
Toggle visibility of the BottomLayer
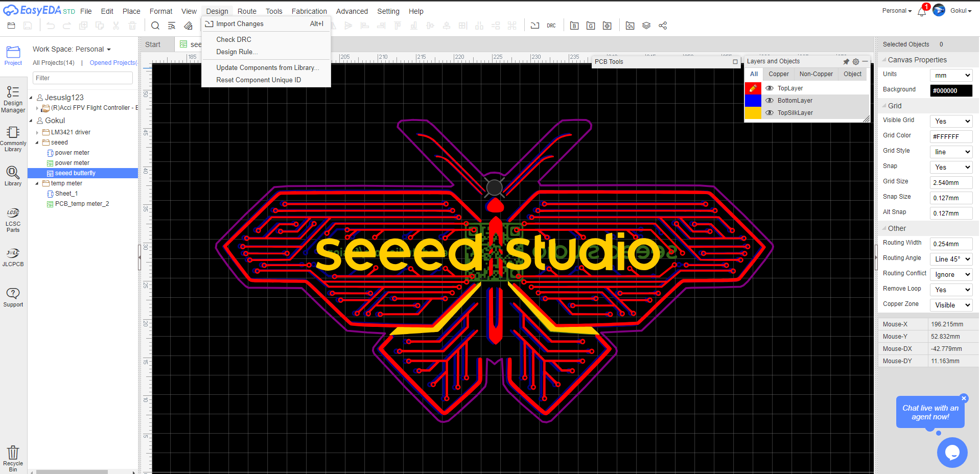[x=769, y=101]
